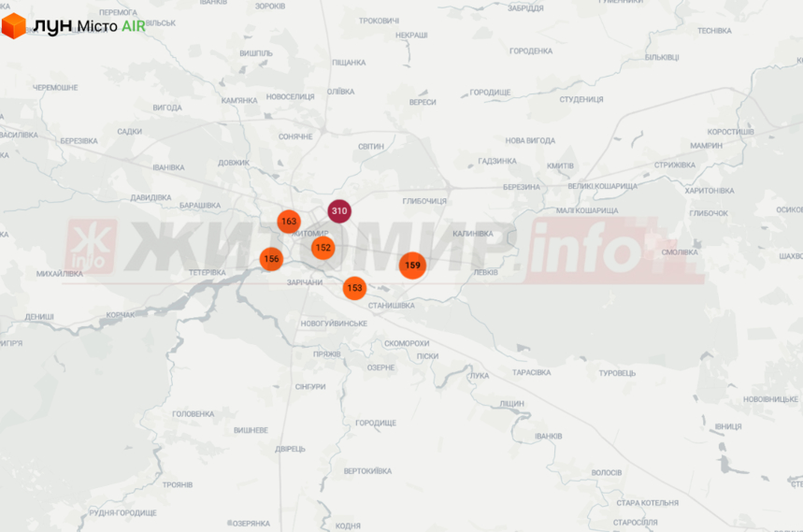803x532 pixels.
Task: Click the air station marker reading 159
Action: (x=413, y=266)
